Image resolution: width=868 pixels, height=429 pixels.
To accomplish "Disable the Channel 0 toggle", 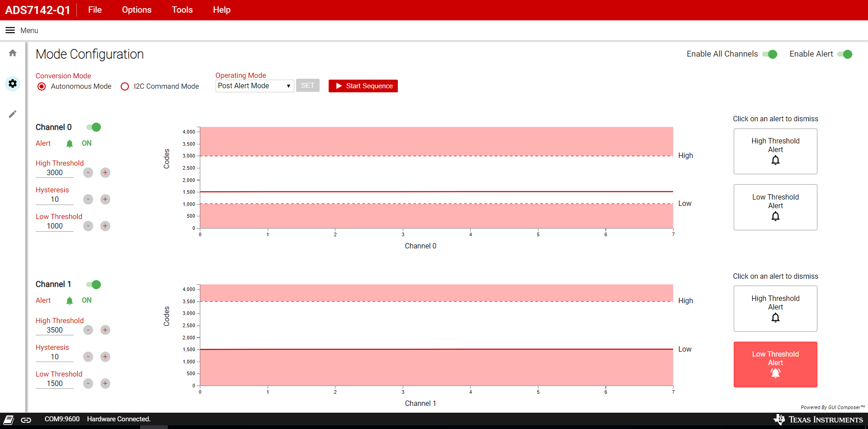I will (94, 127).
